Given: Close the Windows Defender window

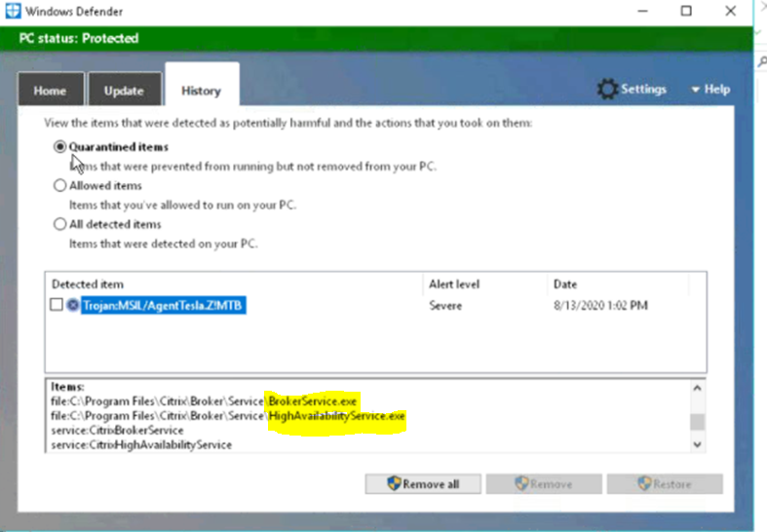Looking at the screenshot, I should tap(730, 11).
